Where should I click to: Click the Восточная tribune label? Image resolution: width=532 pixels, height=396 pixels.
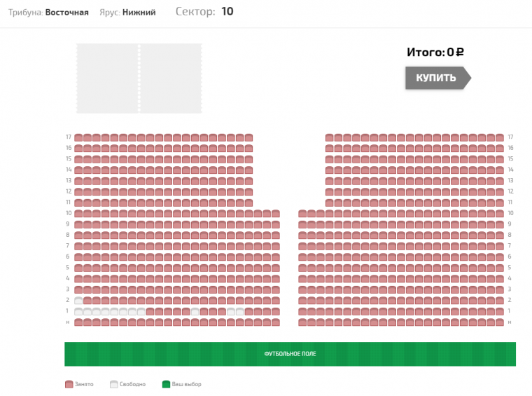tap(66, 12)
